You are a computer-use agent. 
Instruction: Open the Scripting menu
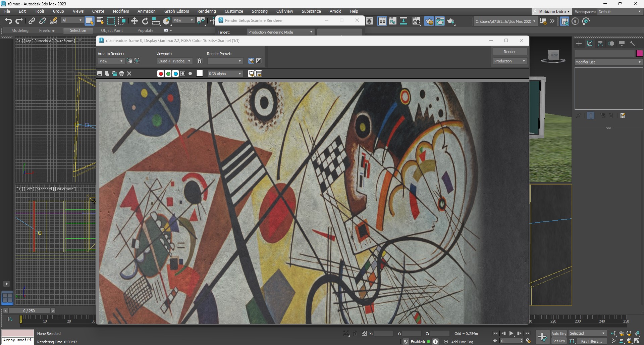tap(260, 11)
